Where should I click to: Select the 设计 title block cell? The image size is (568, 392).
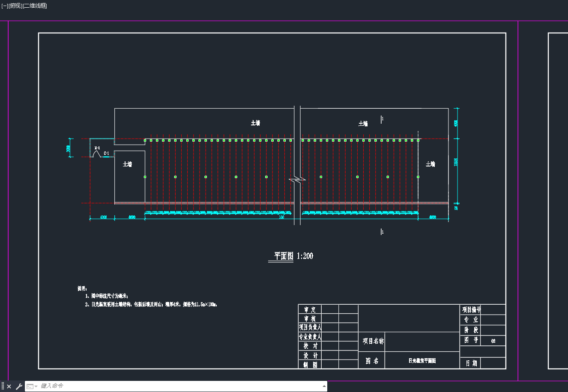tap(310, 356)
